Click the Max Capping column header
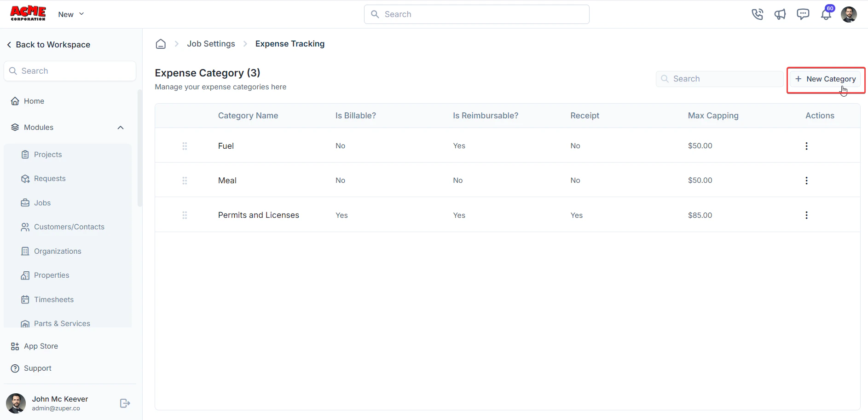This screenshot has width=868, height=420. pyautogui.click(x=713, y=116)
